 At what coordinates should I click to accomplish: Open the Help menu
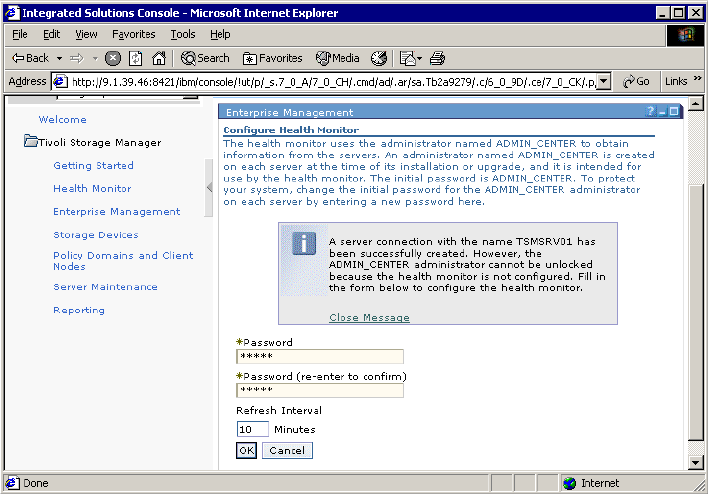tap(220, 34)
